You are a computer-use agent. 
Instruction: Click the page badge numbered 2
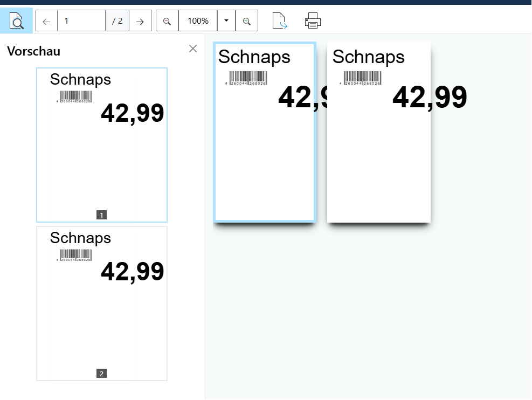click(x=101, y=374)
